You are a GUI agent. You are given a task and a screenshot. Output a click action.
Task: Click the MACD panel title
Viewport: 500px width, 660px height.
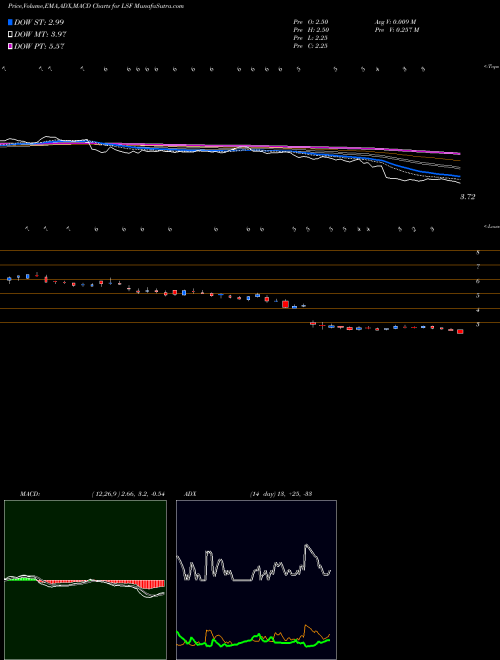(30, 494)
